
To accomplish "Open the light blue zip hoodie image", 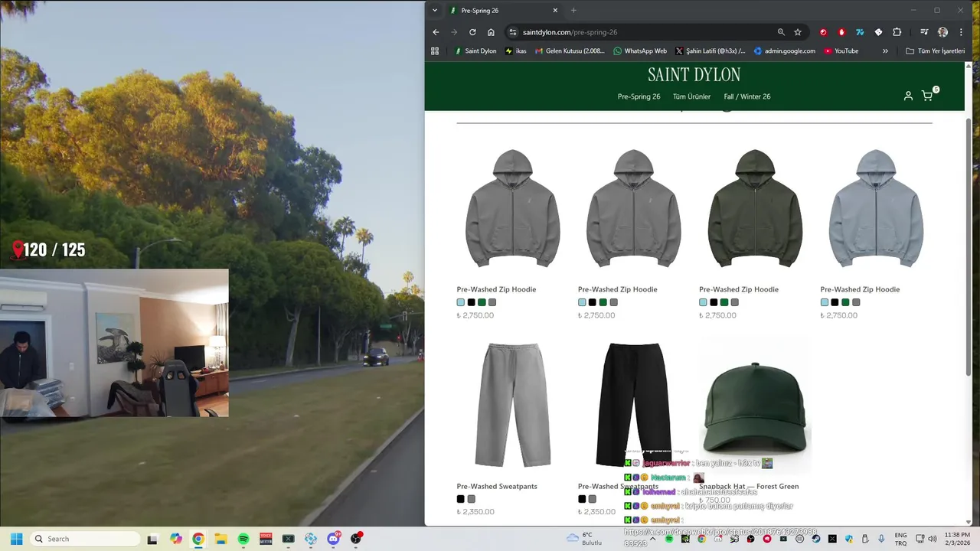I will [x=876, y=208].
